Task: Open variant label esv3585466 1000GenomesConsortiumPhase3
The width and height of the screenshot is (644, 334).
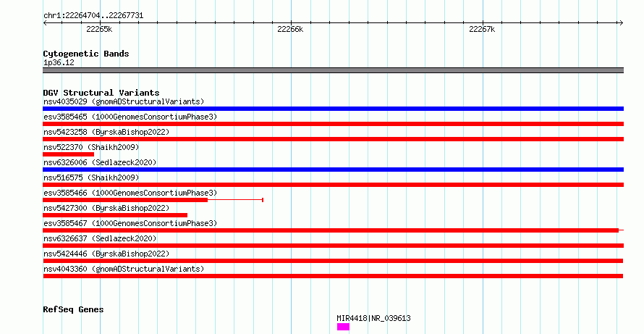Action: point(130,193)
